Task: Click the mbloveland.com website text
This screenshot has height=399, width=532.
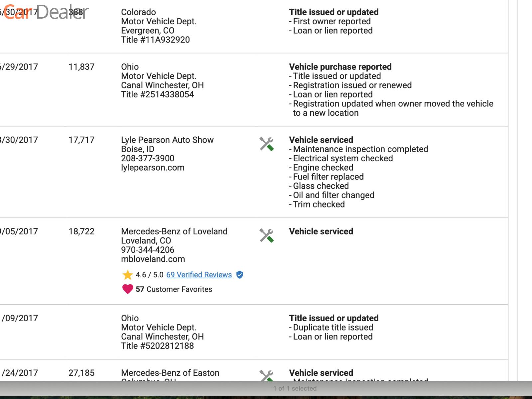Action: (x=153, y=259)
